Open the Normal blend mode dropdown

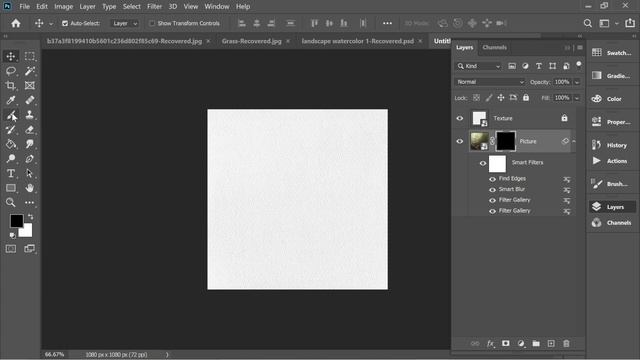pyautogui.click(x=489, y=82)
